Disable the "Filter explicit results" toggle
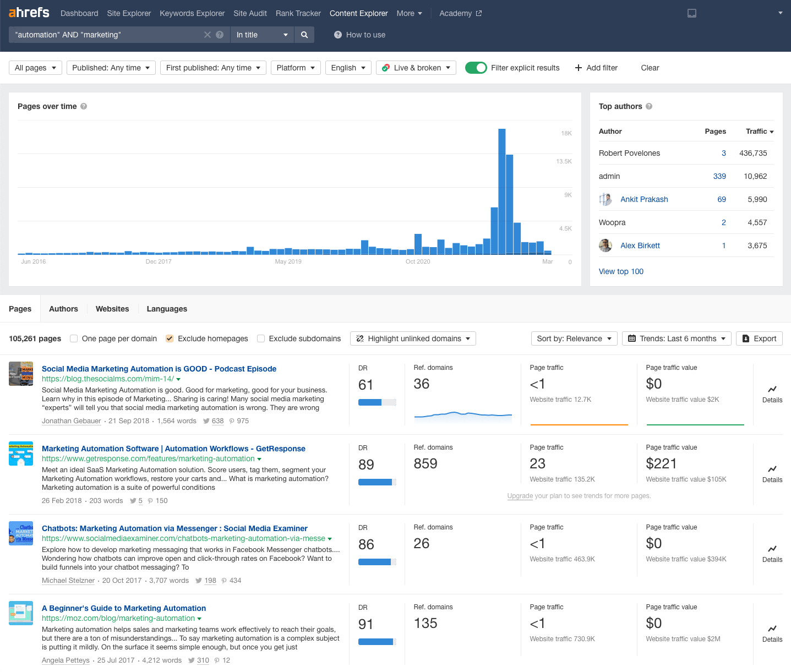 pyautogui.click(x=476, y=68)
